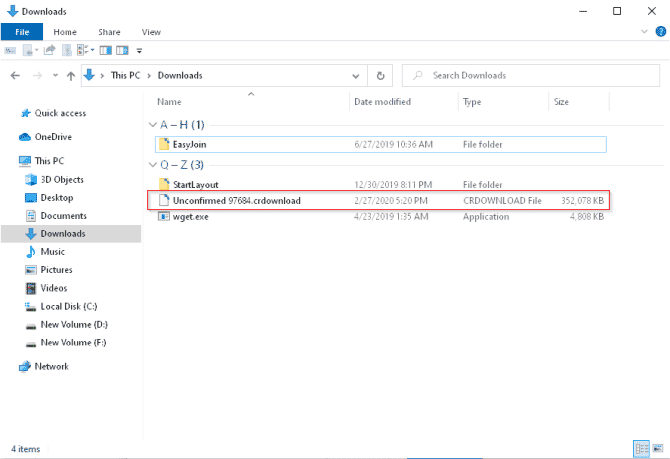Open recent locations dropdown arrow
The height and width of the screenshot is (459, 670).
pos(55,76)
